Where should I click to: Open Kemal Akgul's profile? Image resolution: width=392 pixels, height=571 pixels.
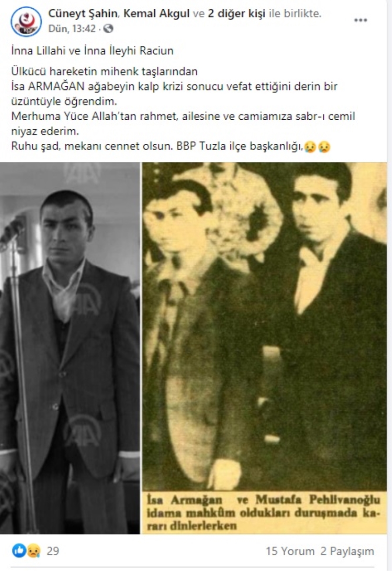(x=156, y=14)
